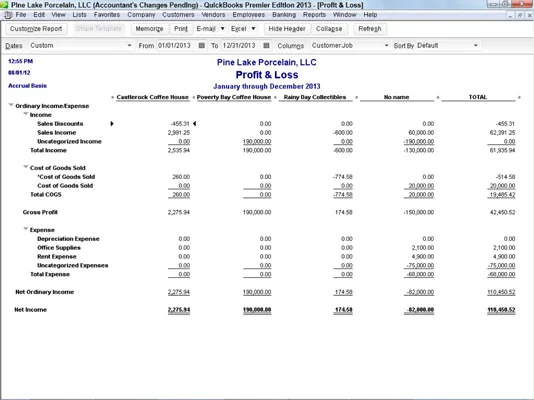This screenshot has height=400, width=534.
Task: Open the Columns Customer:Job dropdown
Action: (386, 46)
